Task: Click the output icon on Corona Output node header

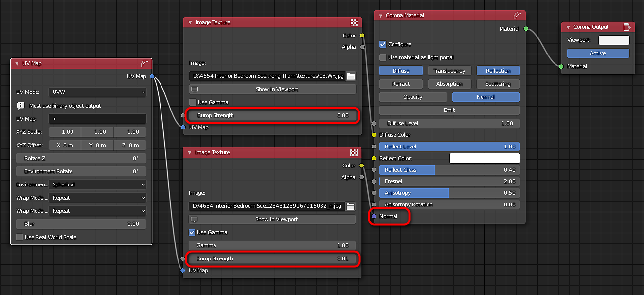Action: tap(627, 27)
